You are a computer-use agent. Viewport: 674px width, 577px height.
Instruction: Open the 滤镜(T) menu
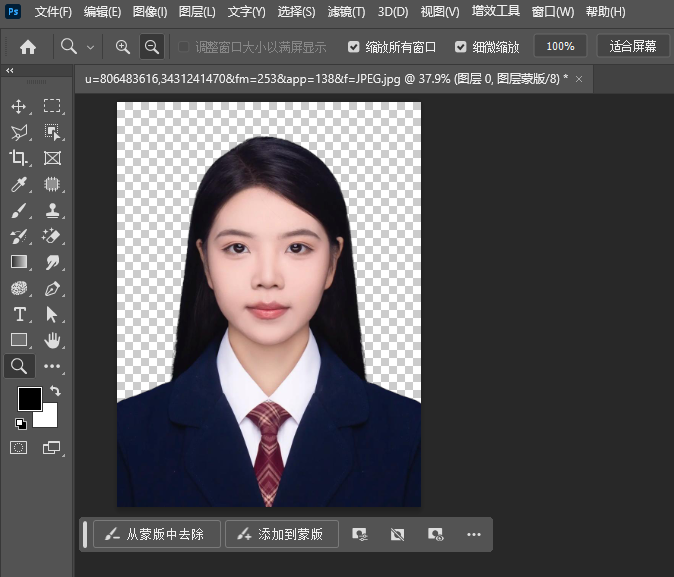(x=348, y=12)
